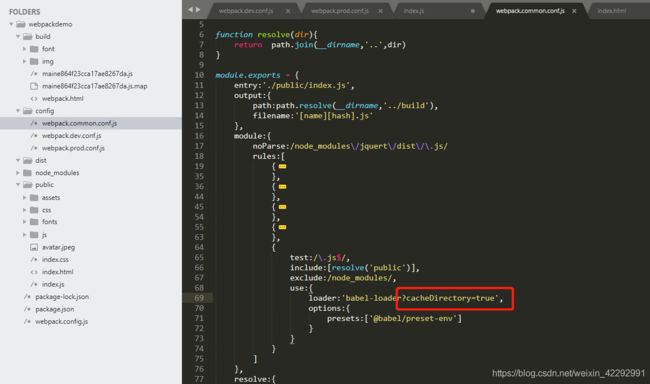Click the img folder icon
The height and width of the screenshot is (384, 650).
[34, 61]
